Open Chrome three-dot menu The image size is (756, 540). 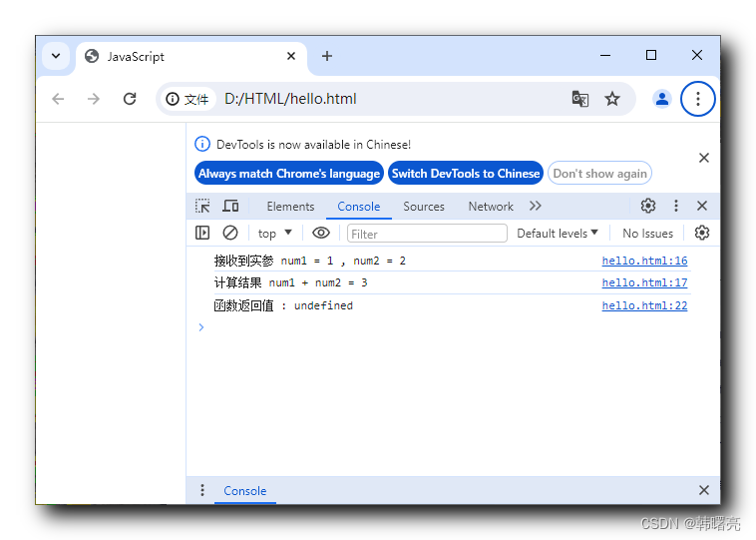(x=698, y=99)
